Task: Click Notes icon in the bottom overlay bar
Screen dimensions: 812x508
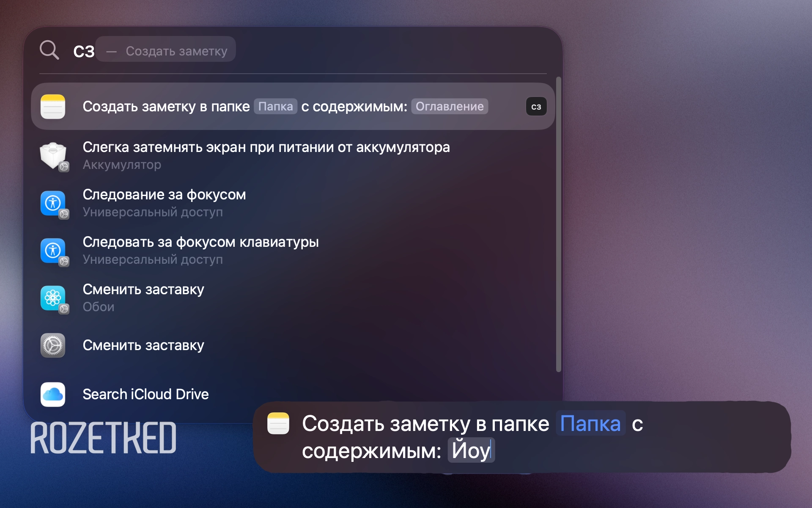Action: coord(278,423)
